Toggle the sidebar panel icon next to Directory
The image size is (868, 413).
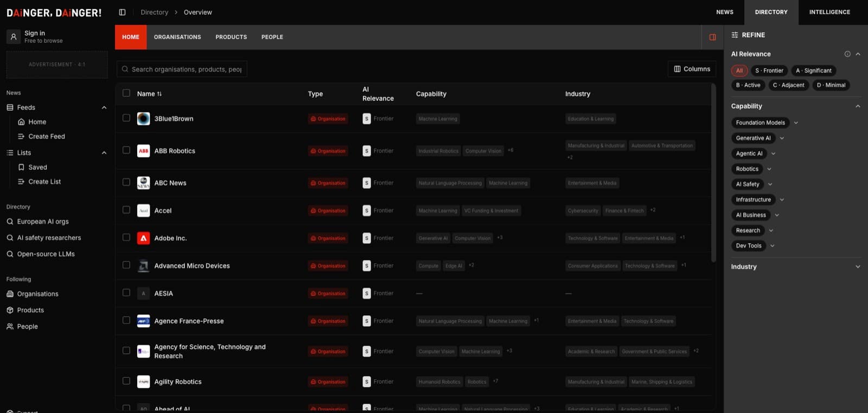122,12
